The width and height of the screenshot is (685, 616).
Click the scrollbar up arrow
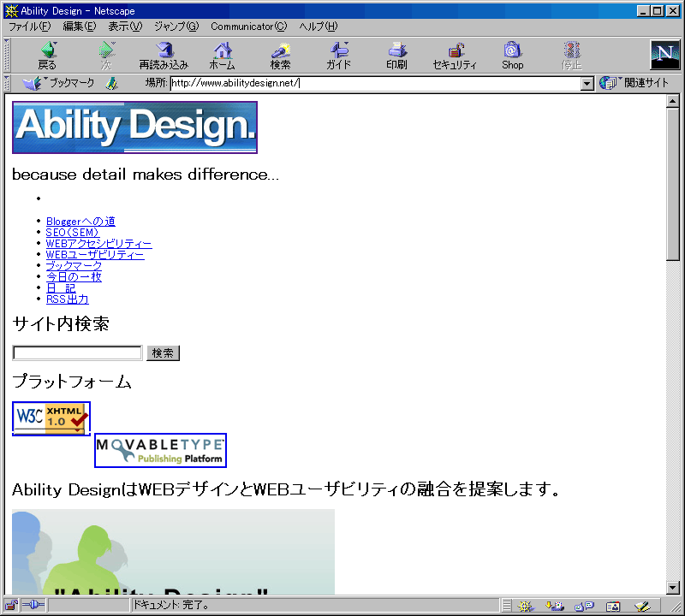673,101
